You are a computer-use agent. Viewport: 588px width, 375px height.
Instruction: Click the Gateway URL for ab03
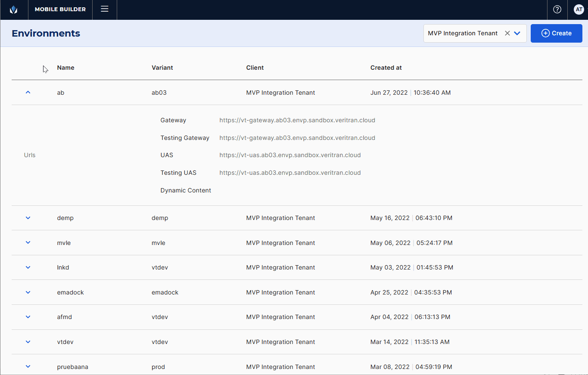pos(297,120)
